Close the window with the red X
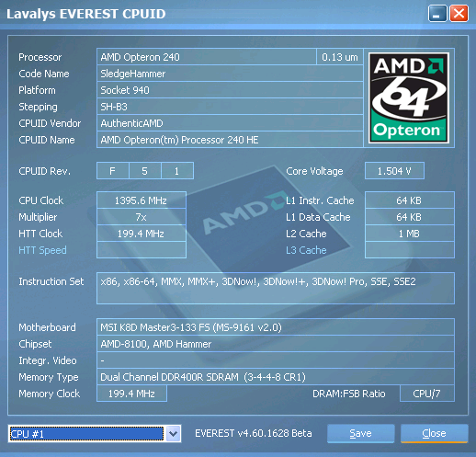476x457 pixels. pos(459,14)
